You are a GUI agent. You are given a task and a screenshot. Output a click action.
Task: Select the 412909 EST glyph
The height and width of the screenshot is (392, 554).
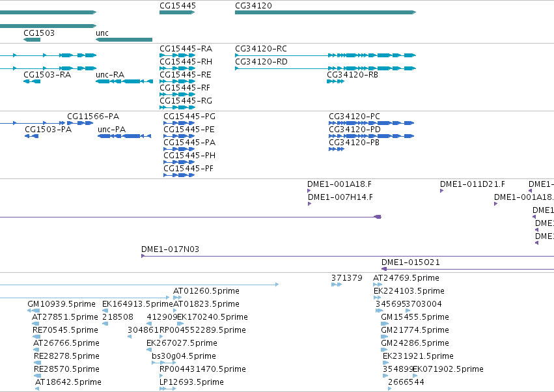pos(150,324)
